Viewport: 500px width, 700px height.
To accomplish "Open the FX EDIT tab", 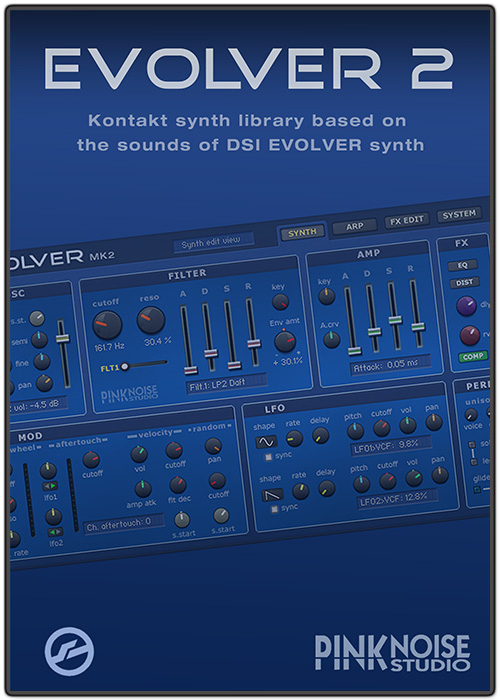I will click(x=407, y=221).
